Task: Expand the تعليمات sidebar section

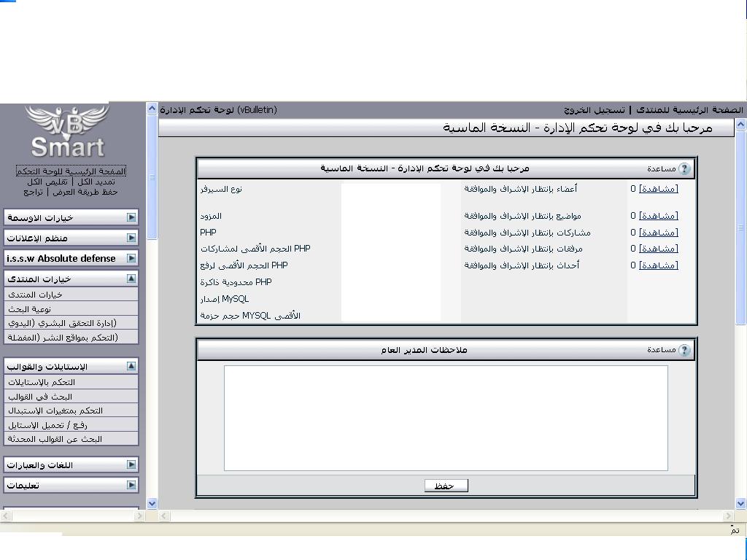Action: point(131,485)
